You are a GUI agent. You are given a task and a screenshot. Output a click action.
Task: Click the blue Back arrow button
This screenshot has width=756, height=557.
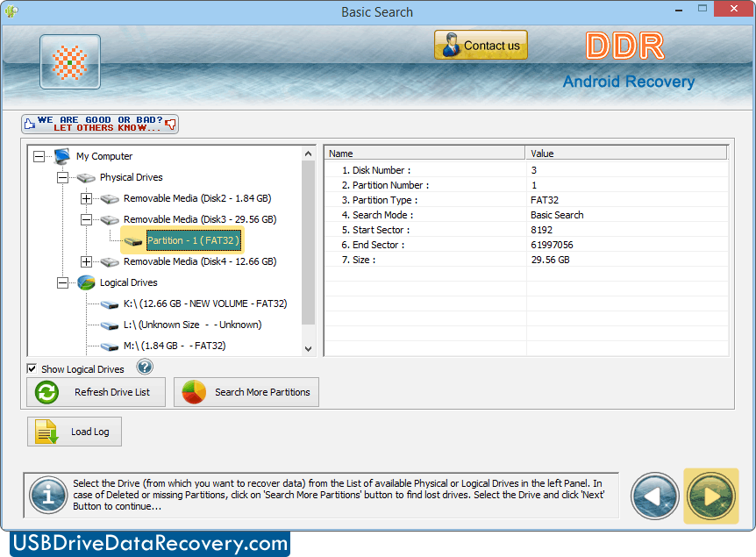point(654,496)
